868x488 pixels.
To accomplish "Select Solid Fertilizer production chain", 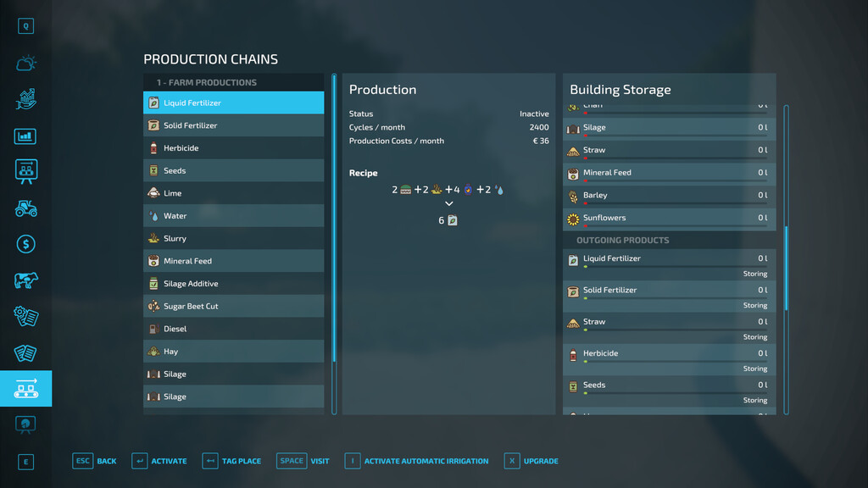I will [234, 125].
